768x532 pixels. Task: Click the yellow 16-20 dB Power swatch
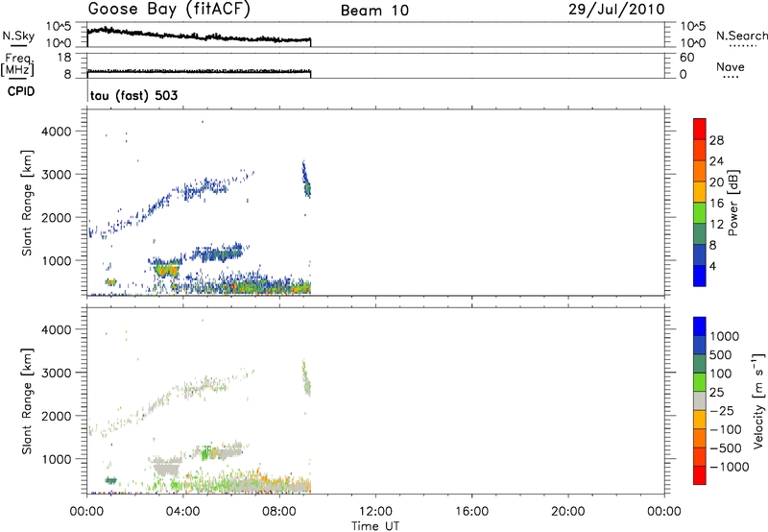coord(700,191)
